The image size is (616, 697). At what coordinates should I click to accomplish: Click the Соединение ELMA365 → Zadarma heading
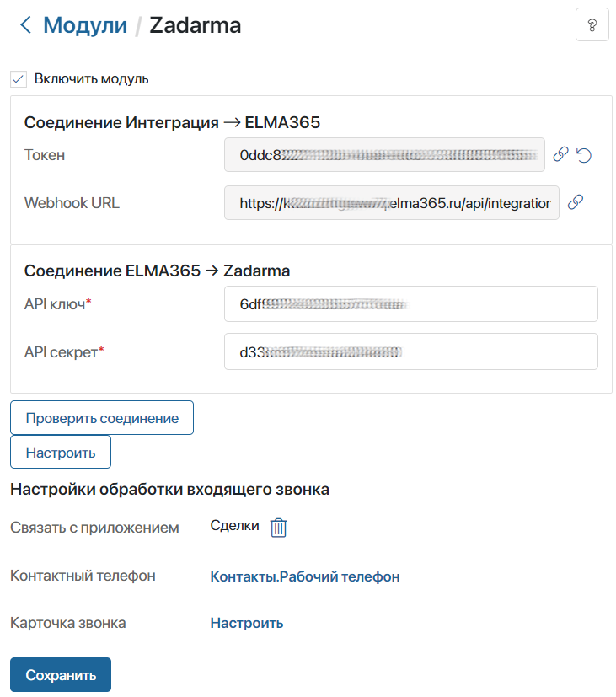click(x=157, y=271)
